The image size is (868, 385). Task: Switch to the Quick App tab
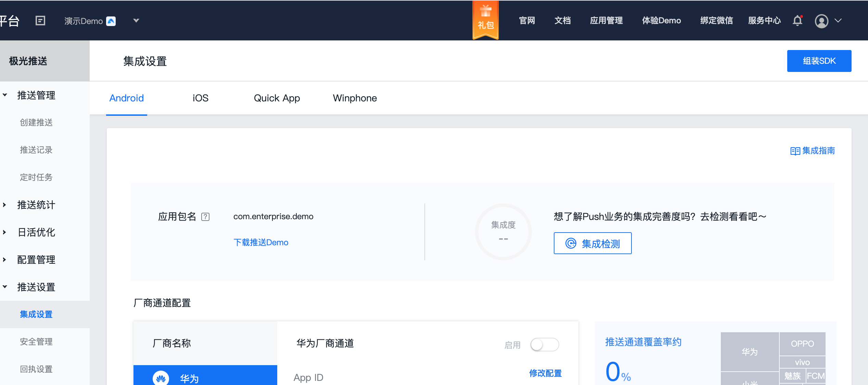(277, 98)
